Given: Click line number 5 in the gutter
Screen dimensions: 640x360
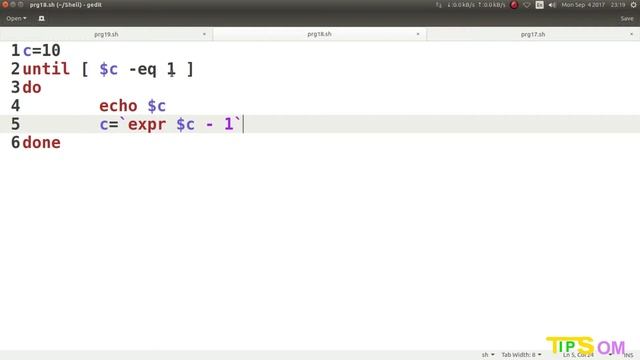Looking at the screenshot, I should (x=15, y=124).
